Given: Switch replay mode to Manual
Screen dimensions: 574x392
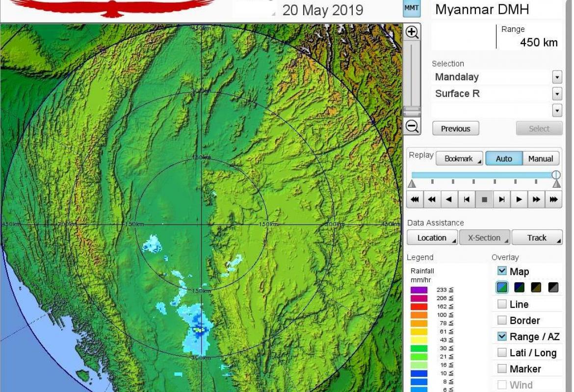Looking at the screenshot, I should 541,159.
